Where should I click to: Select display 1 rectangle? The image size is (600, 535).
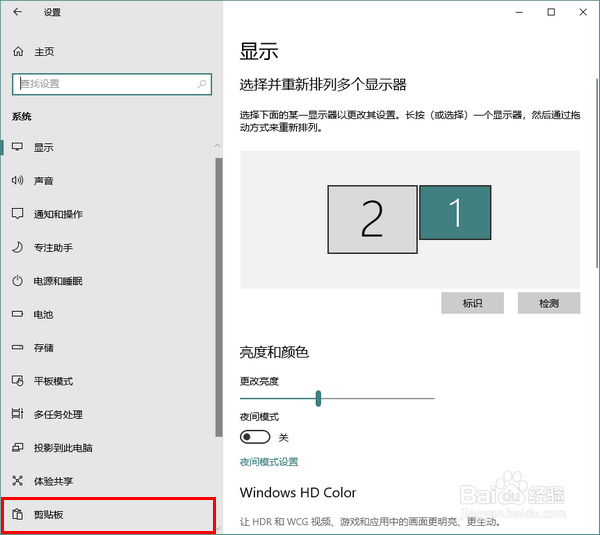click(455, 213)
